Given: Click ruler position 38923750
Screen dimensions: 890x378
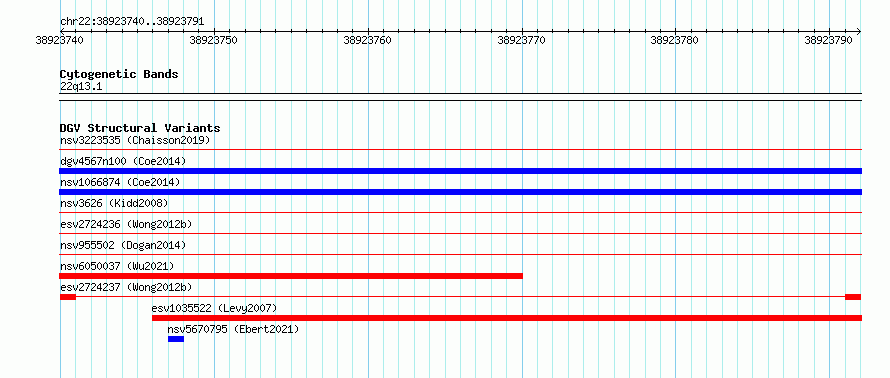Looking at the screenshot, I should [x=213, y=40].
